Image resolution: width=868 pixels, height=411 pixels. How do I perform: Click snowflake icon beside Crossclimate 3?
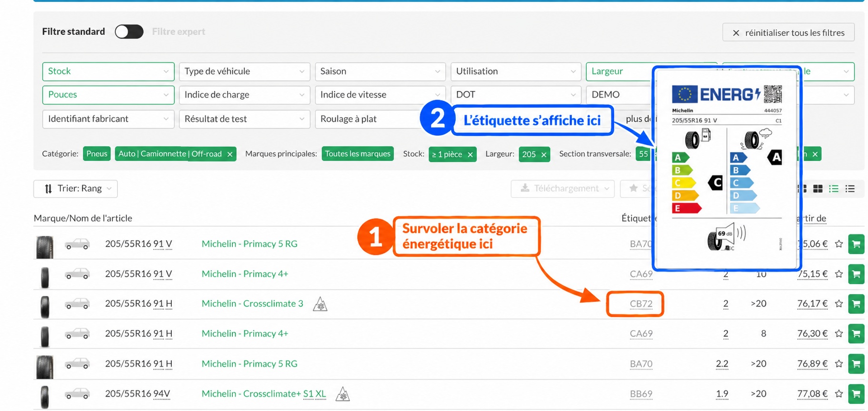(x=320, y=304)
